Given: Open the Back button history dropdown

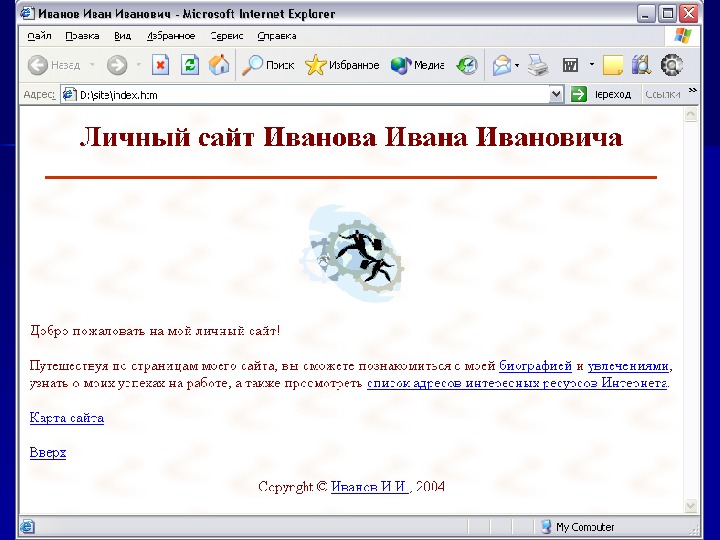Looking at the screenshot, I should (92, 65).
